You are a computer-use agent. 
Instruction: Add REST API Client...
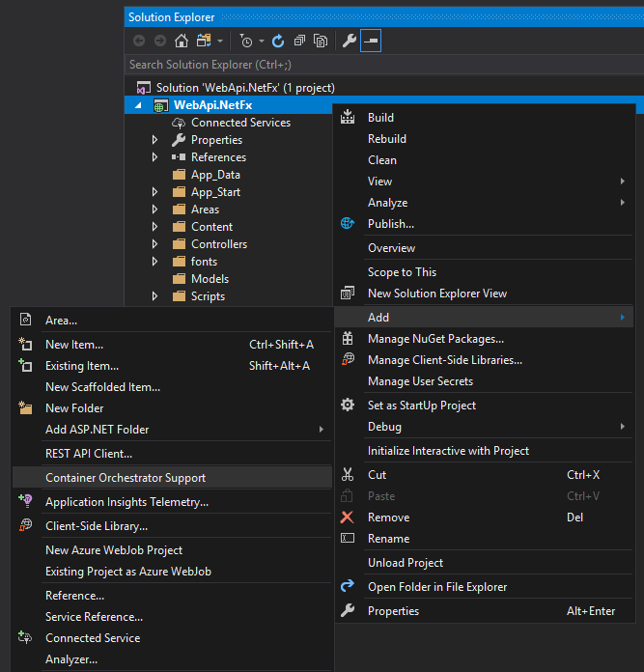tap(172, 454)
